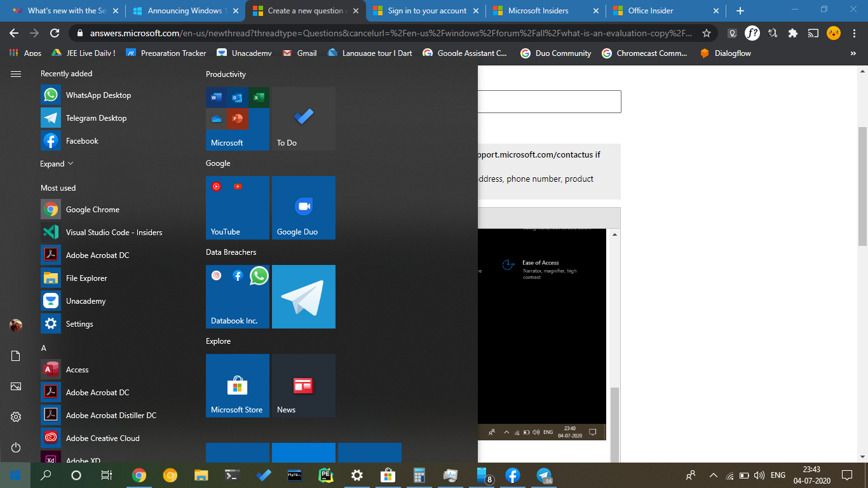Image resolution: width=868 pixels, height=488 pixels.
Task: Open the News tile
Action: (304, 386)
